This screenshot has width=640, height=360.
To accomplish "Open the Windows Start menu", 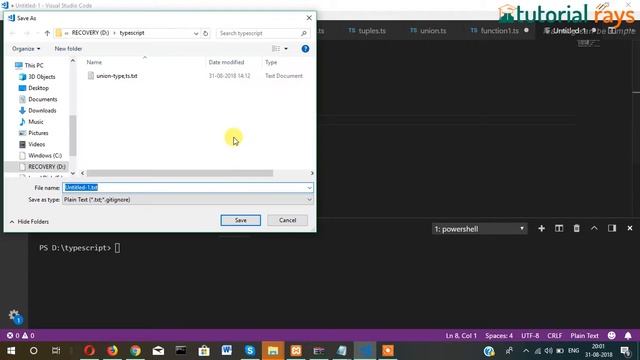I will coord(11,351).
